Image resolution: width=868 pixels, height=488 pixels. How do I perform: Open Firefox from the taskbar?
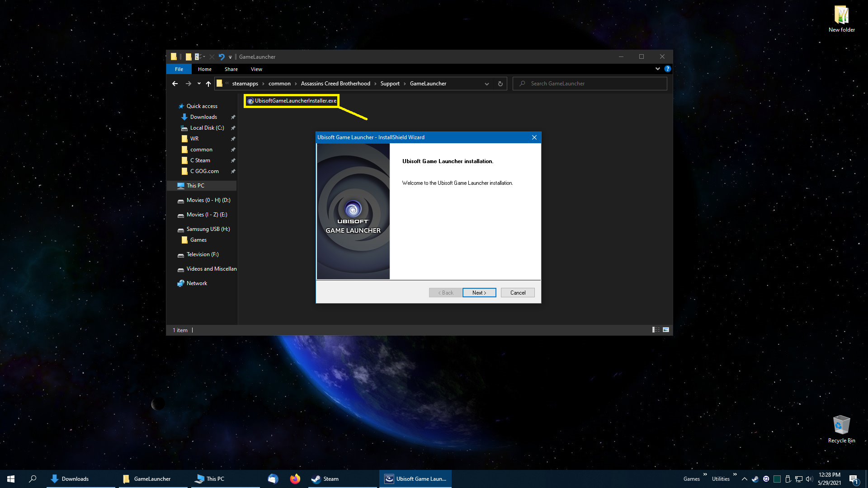[295, 479]
